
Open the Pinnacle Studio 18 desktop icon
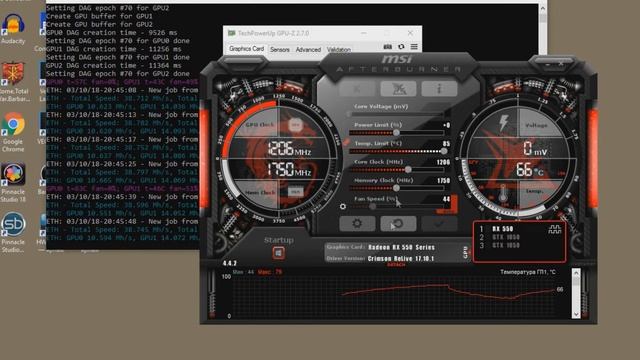(x=13, y=183)
